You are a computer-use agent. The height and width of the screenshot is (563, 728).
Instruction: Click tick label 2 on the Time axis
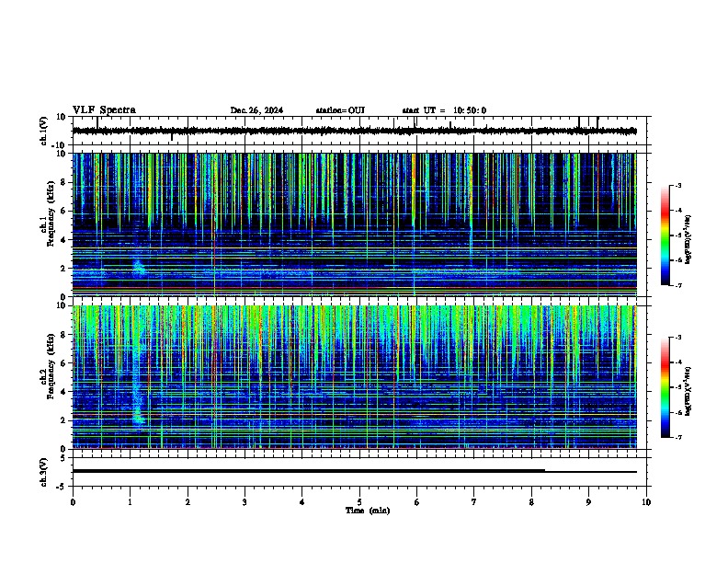(x=188, y=502)
